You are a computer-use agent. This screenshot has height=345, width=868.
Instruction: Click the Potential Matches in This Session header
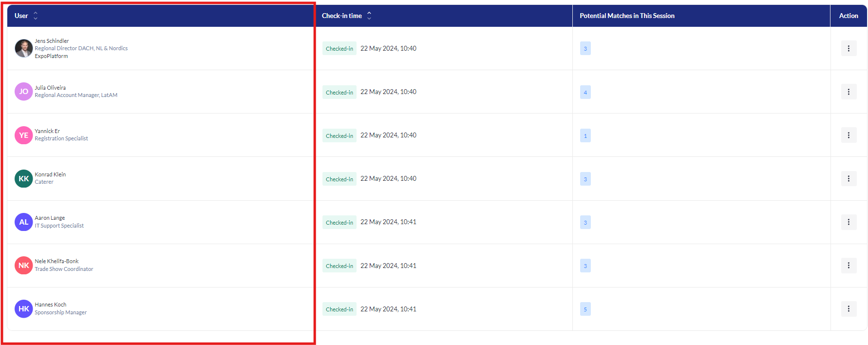(627, 16)
